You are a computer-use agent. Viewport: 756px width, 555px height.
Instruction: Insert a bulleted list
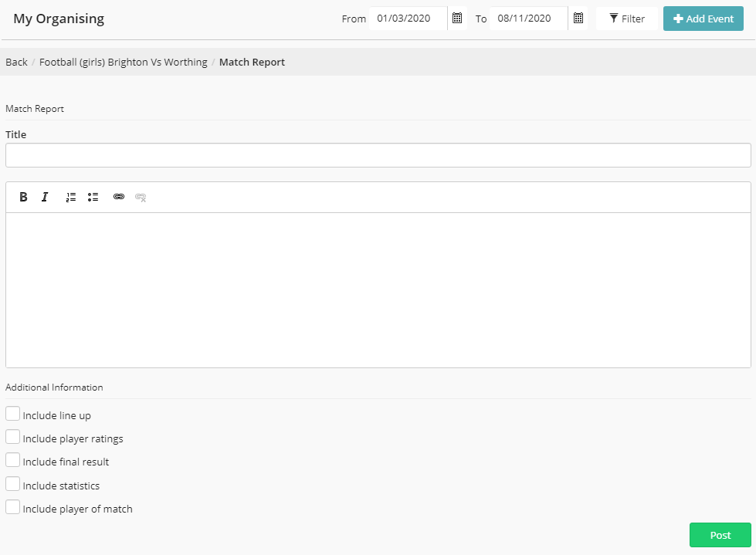tap(93, 198)
